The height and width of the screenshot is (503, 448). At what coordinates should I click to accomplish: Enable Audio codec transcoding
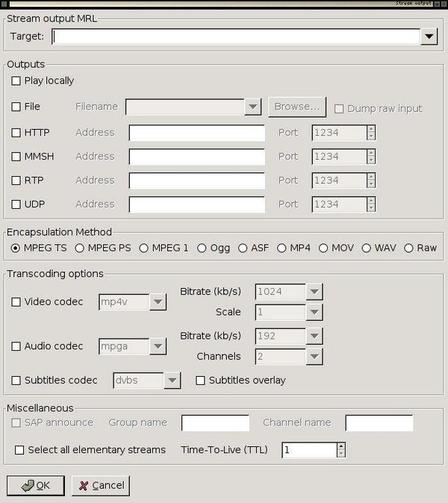16,346
